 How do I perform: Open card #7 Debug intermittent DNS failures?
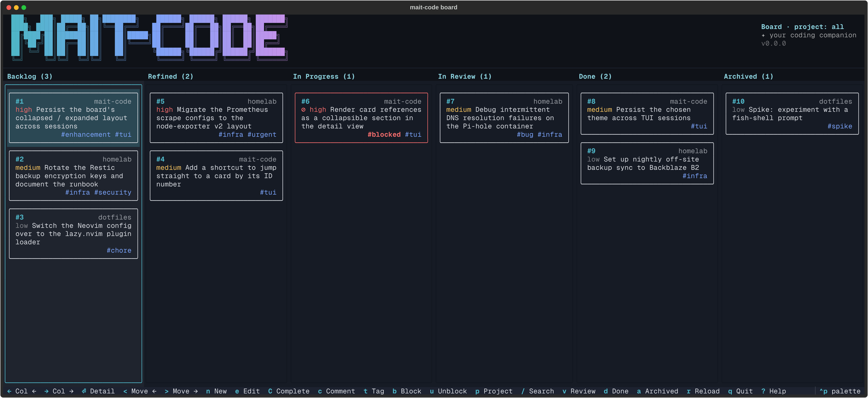(x=504, y=118)
